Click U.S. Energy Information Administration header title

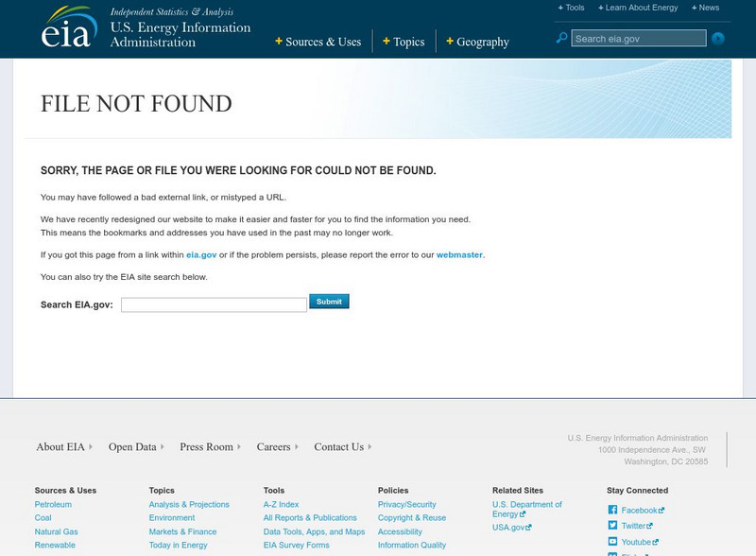click(180, 35)
